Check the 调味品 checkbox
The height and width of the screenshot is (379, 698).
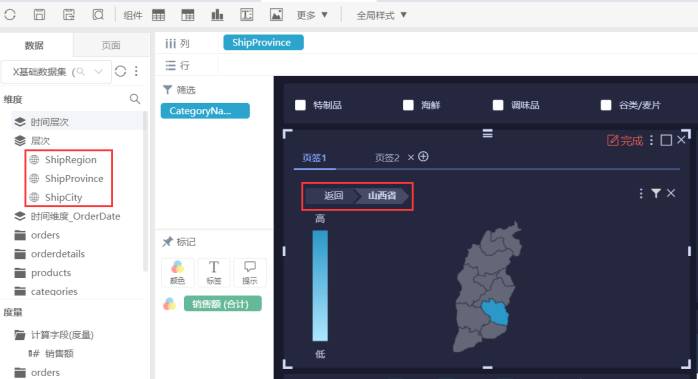(498, 105)
